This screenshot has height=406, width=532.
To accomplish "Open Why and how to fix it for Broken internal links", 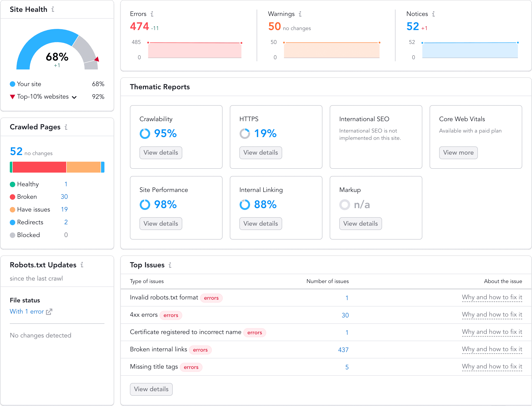I will click(x=492, y=350).
